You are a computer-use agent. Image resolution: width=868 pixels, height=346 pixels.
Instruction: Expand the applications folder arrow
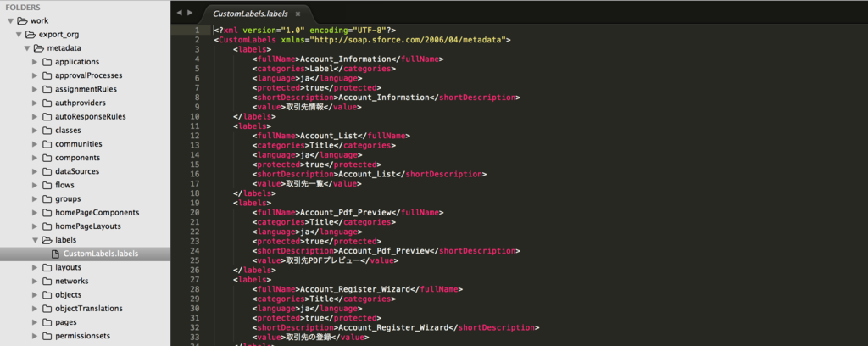tap(35, 62)
